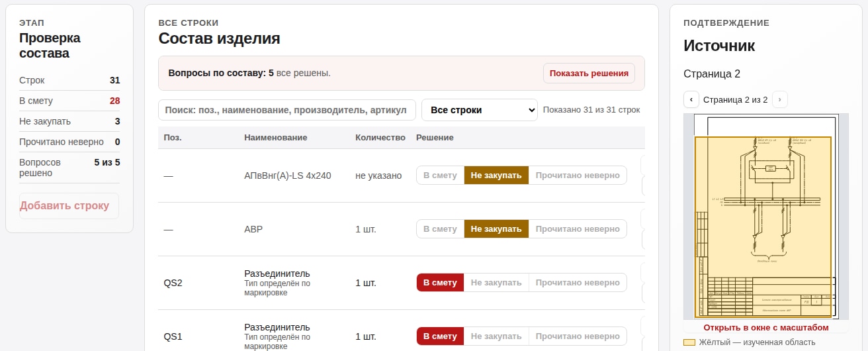The height and width of the screenshot is (351, 868).
Task: Click the QS2 position cell
Action: point(173,283)
